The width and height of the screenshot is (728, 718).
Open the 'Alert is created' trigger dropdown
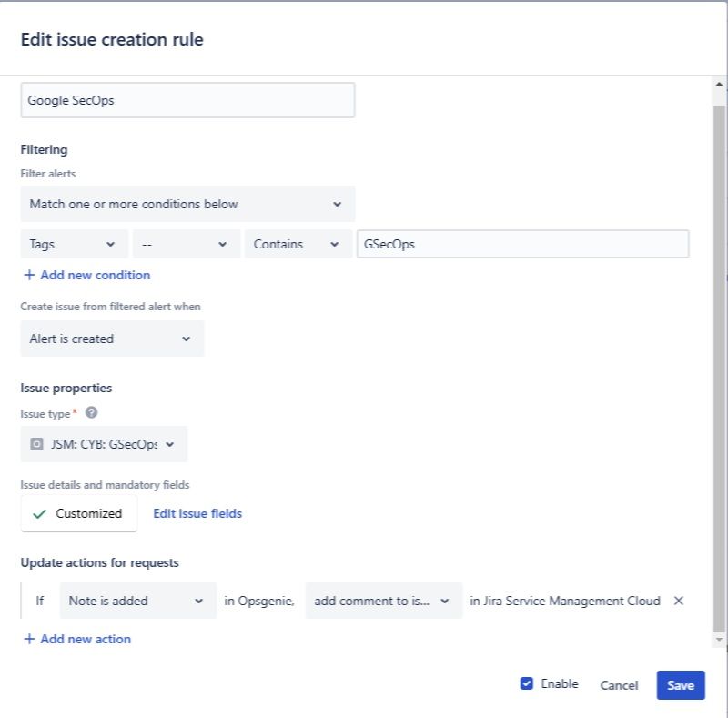[112, 339]
